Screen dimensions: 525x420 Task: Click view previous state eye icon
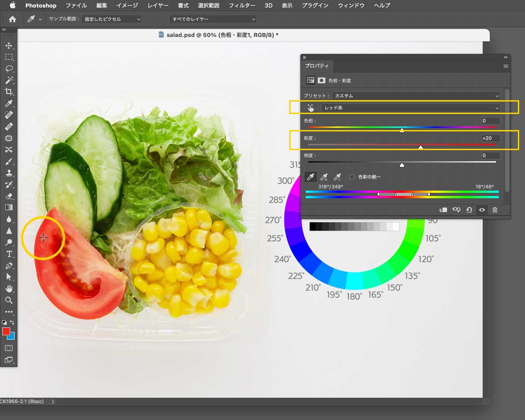click(456, 210)
